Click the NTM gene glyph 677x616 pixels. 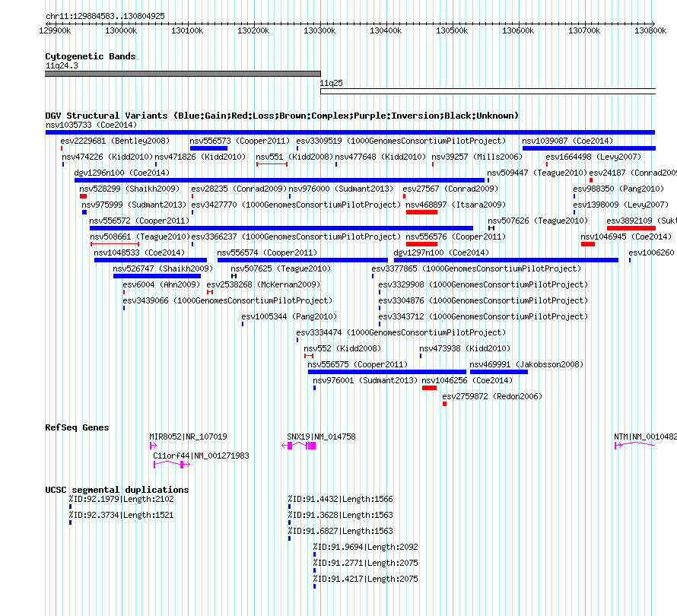[634, 445]
